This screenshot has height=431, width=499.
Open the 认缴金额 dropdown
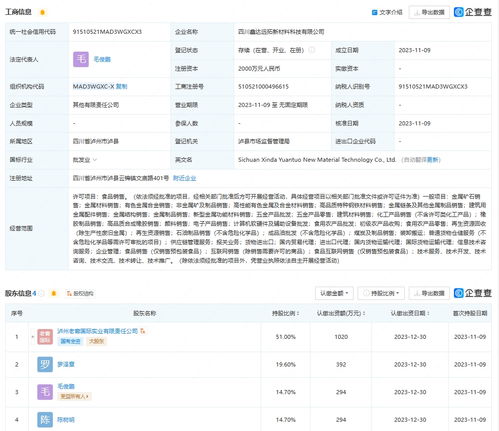[x=334, y=293]
